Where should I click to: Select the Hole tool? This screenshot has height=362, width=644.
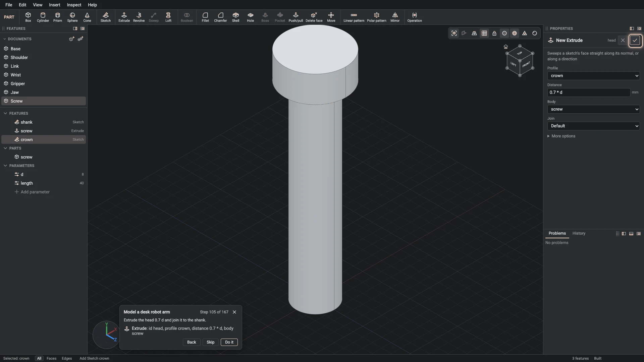251,17
